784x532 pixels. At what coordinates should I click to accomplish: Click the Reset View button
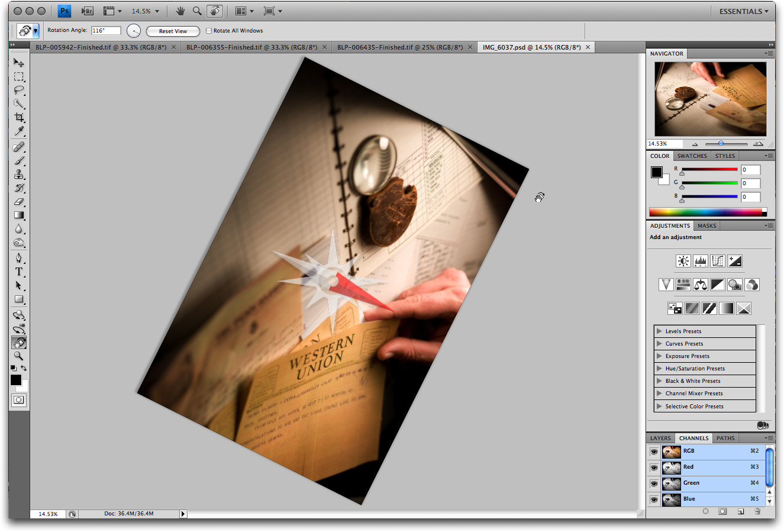tap(173, 31)
